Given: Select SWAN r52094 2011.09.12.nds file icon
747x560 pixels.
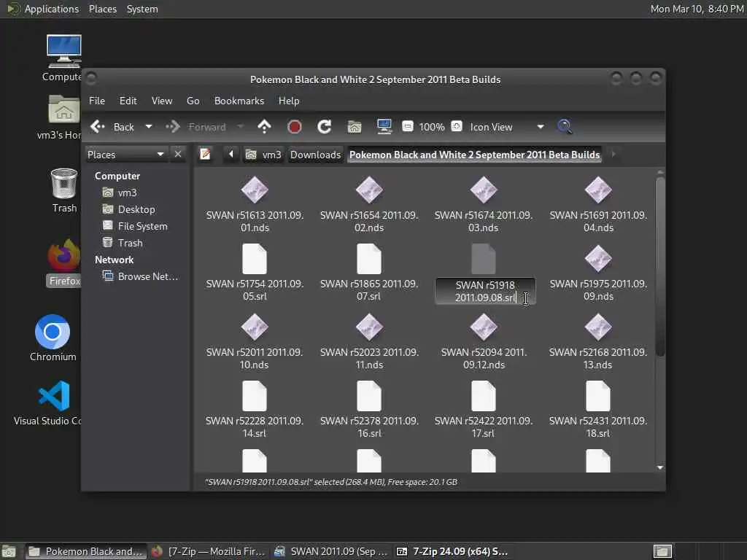Looking at the screenshot, I should [x=484, y=327].
